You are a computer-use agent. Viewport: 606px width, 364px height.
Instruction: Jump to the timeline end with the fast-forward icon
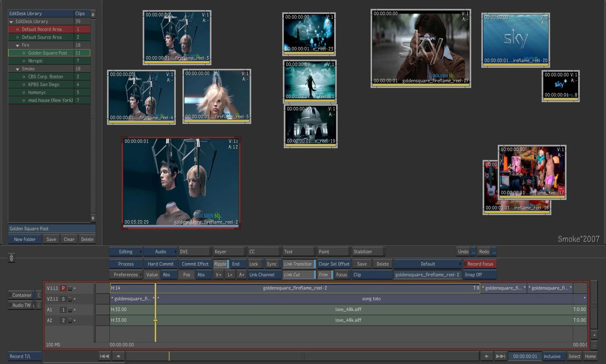pos(500,356)
